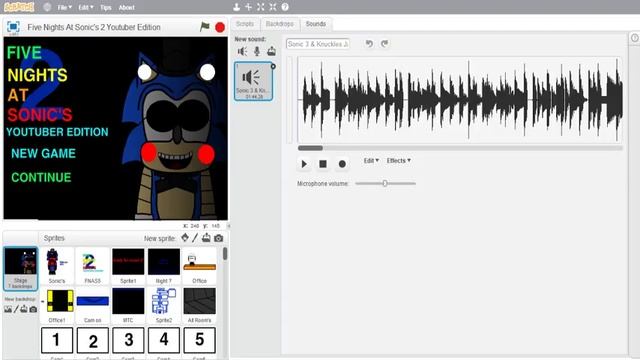Open the Edit menu in top bar

(86, 7)
